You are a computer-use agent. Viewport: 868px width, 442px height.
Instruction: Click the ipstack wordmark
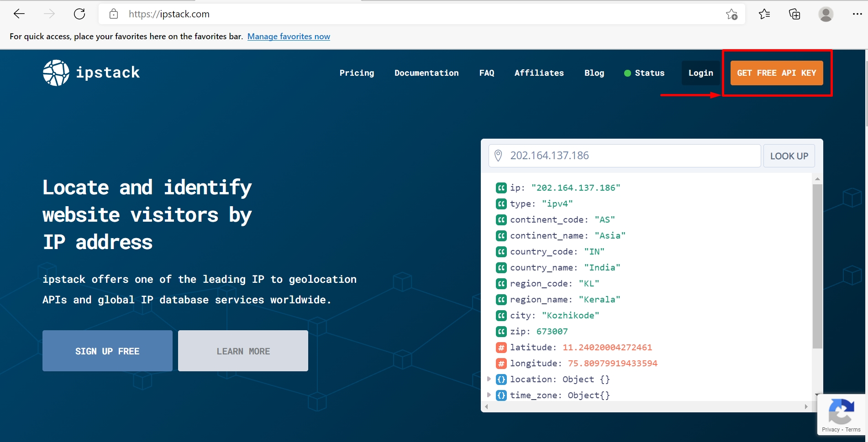[x=108, y=73]
